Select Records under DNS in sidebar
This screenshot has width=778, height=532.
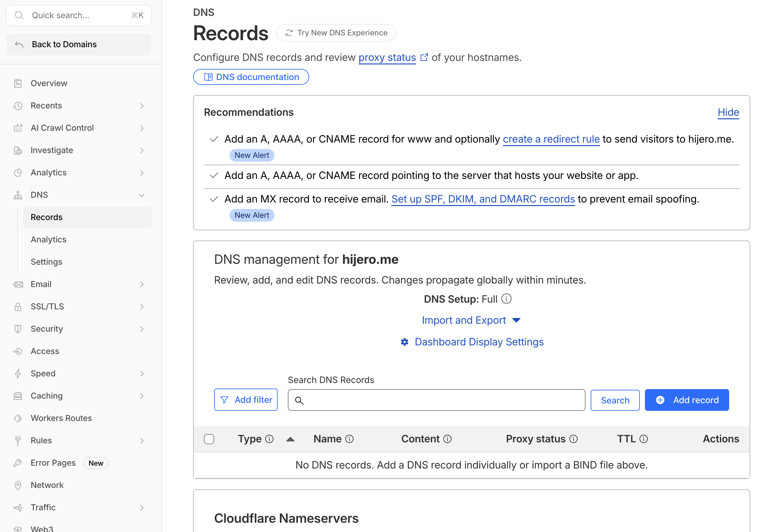[x=88, y=218]
